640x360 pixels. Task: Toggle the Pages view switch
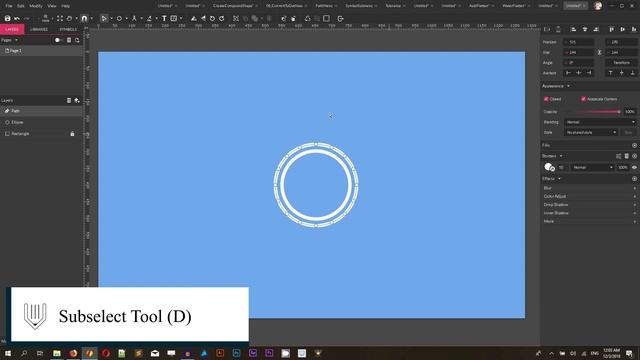[x=58, y=40]
